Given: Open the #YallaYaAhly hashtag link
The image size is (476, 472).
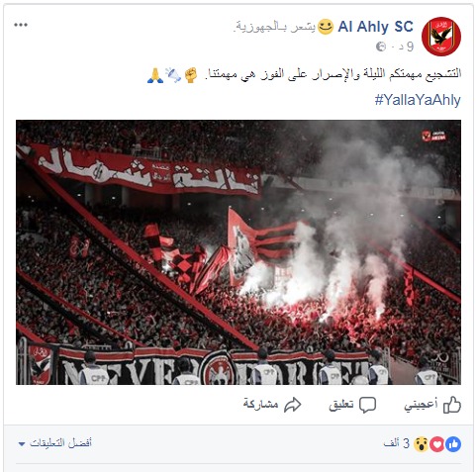Looking at the screenshot, I should 418,100.
